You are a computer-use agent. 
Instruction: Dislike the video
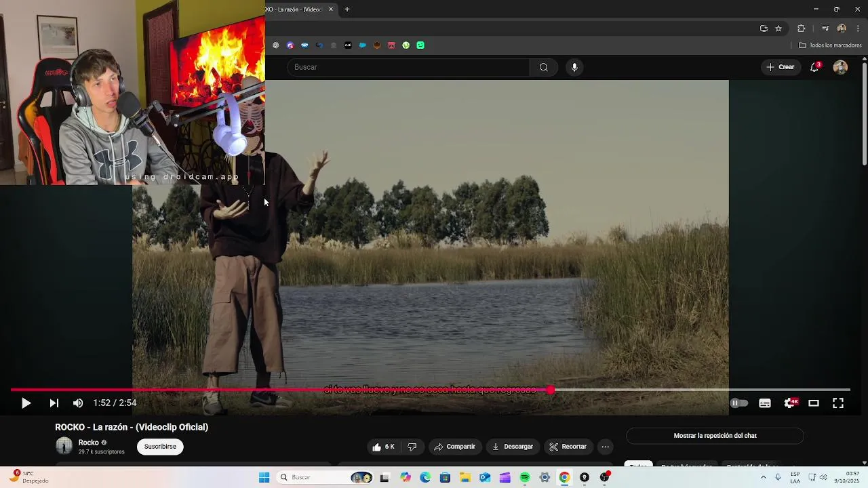(412, 447)
